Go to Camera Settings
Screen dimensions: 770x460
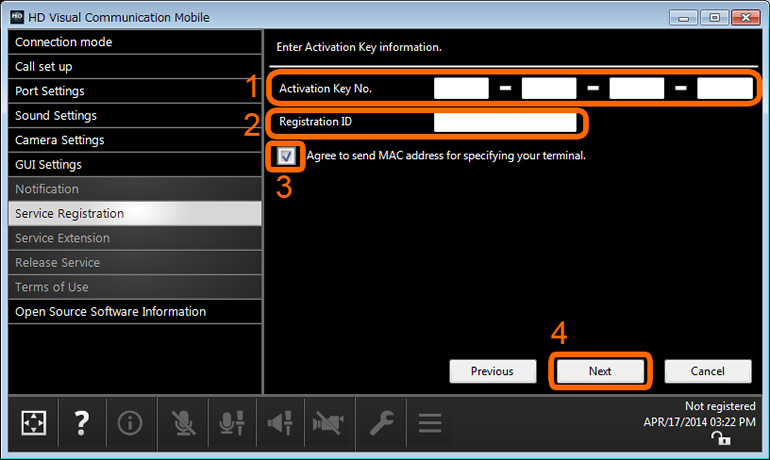click(x=135, y=140)
